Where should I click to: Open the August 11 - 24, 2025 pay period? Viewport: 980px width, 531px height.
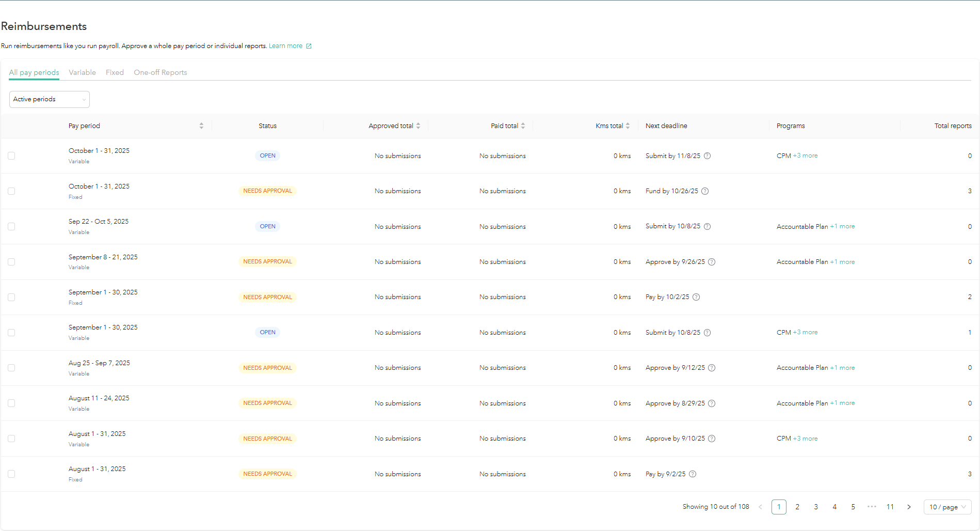[99, 398]
